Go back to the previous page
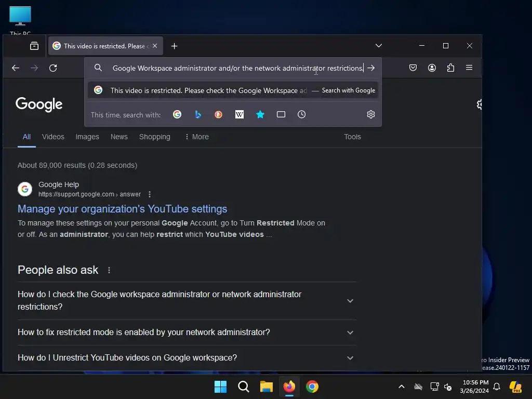Image resolution: width=532 pixels, height=399 pixels. pyautogui.click(x=16, y=68)
